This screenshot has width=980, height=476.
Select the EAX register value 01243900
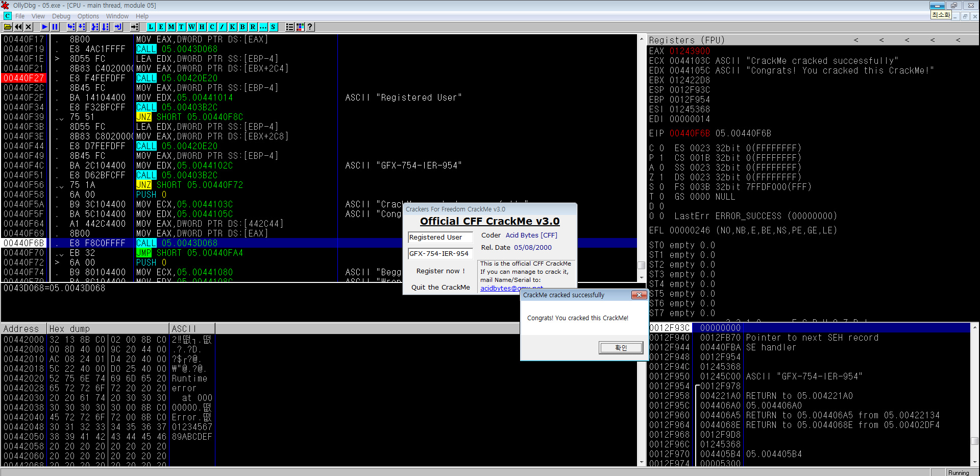[690, 51]
